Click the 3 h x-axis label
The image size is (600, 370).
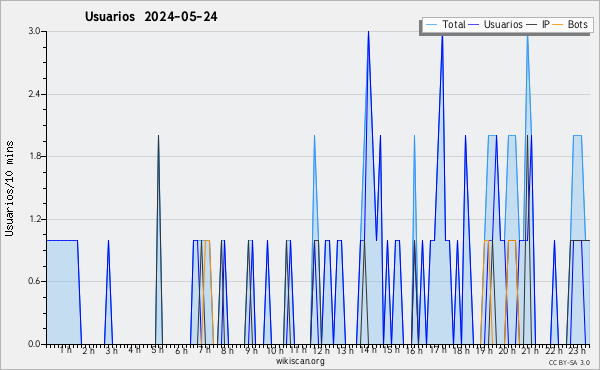click(111, 351)
